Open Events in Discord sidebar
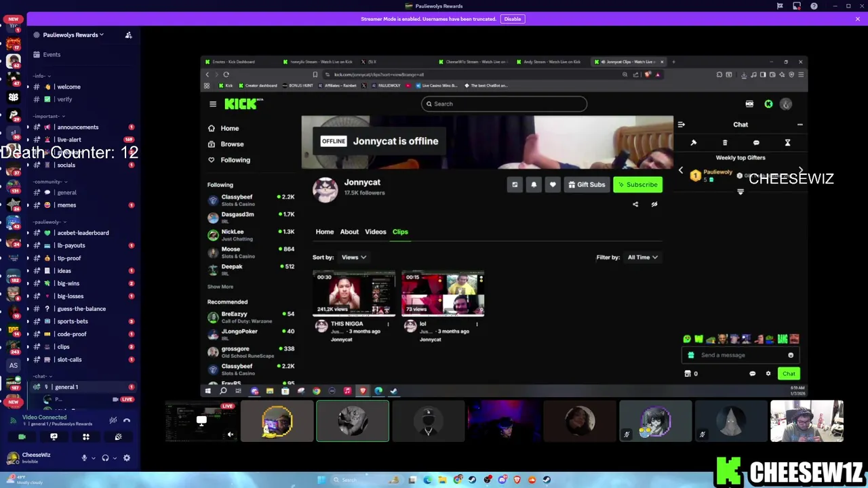Screen dimensions: 868x488 point(52,54)
